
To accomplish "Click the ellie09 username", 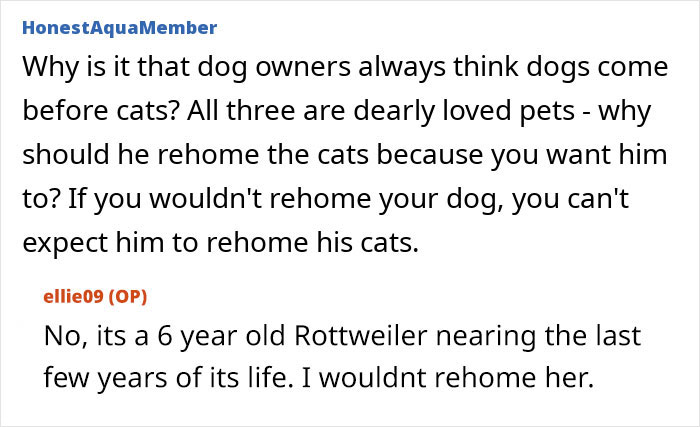I will 73,297.
